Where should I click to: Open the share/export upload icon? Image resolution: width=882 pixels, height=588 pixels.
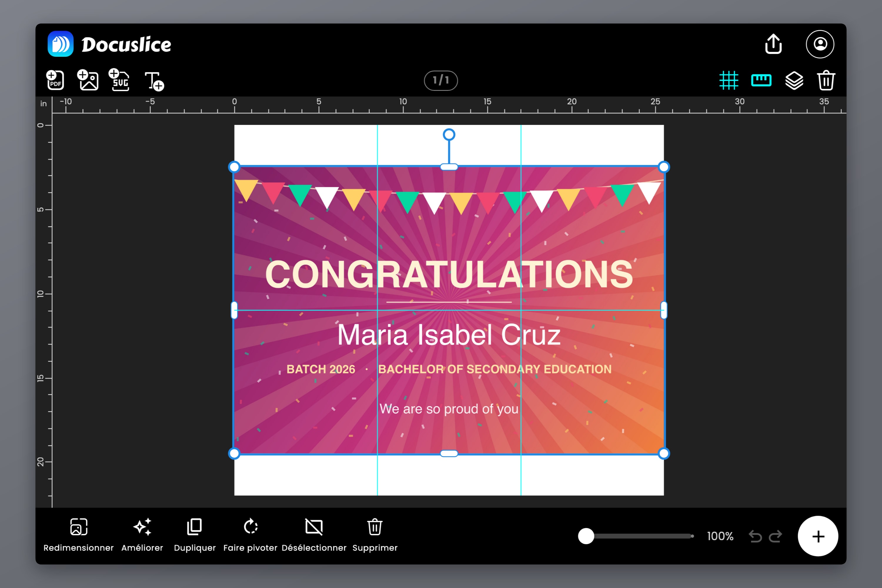coord(773,44)
